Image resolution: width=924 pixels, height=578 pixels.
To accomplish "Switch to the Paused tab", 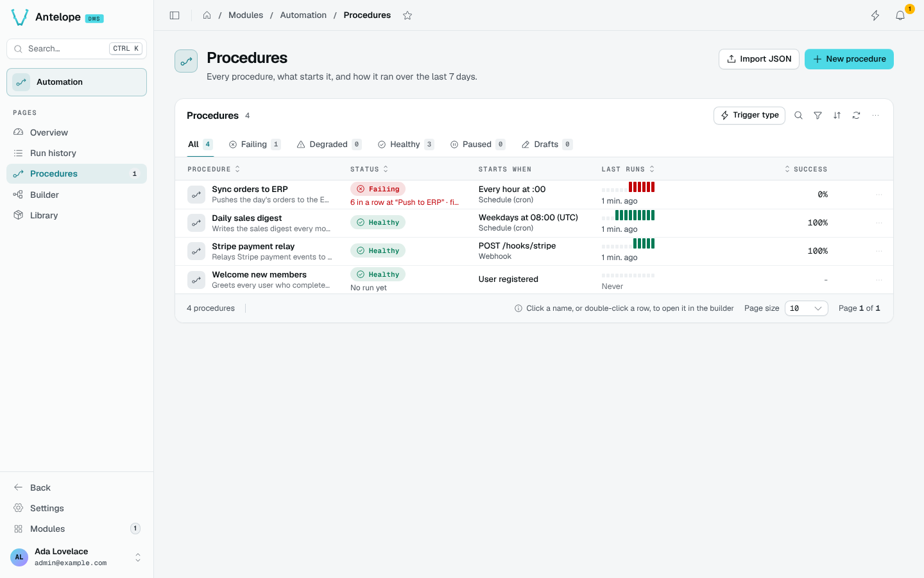I will click(x=477, y=144).
